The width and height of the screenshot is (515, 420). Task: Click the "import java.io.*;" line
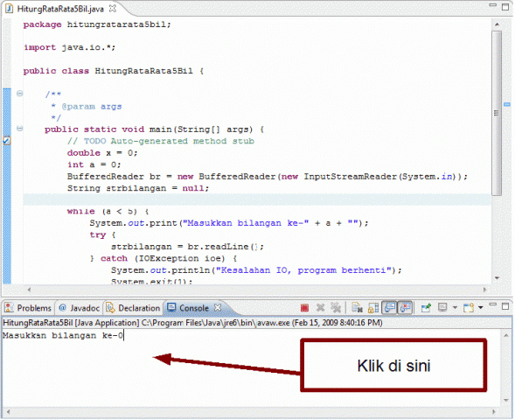tap(69, 47)
